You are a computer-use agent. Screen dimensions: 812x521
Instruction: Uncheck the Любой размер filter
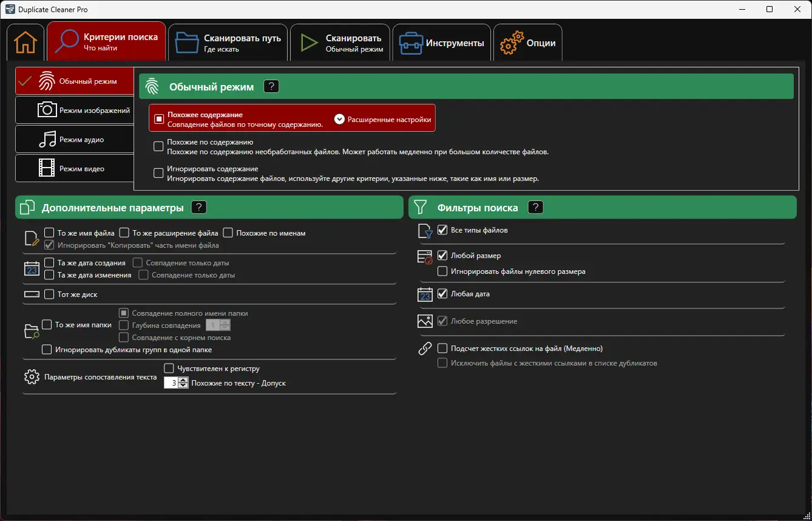coord(442,256)
